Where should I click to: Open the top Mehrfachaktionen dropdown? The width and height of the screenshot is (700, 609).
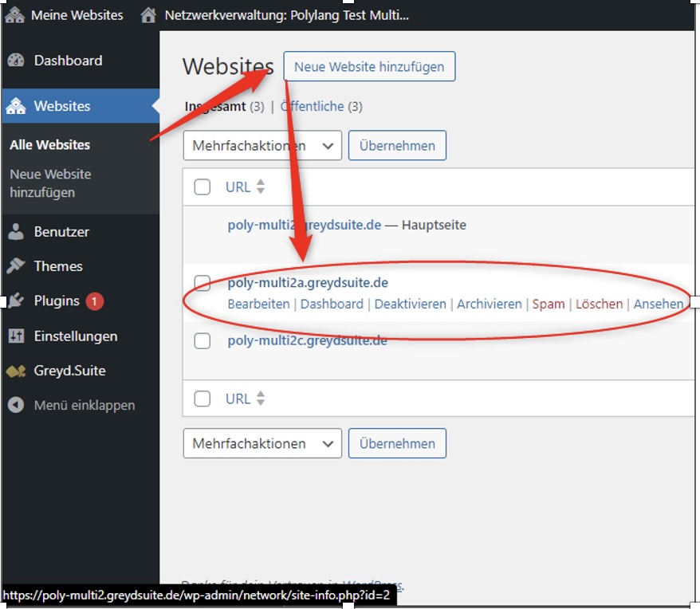262,146
